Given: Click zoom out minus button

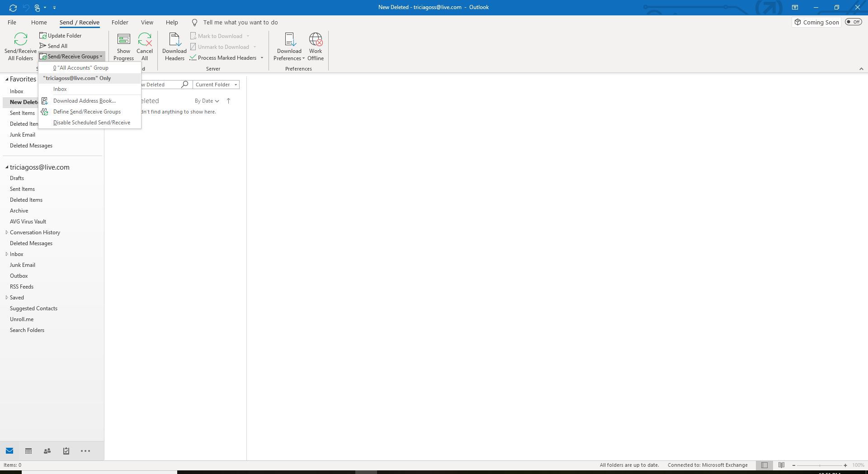Looking at the screenshot, I should tap(793, 465).
